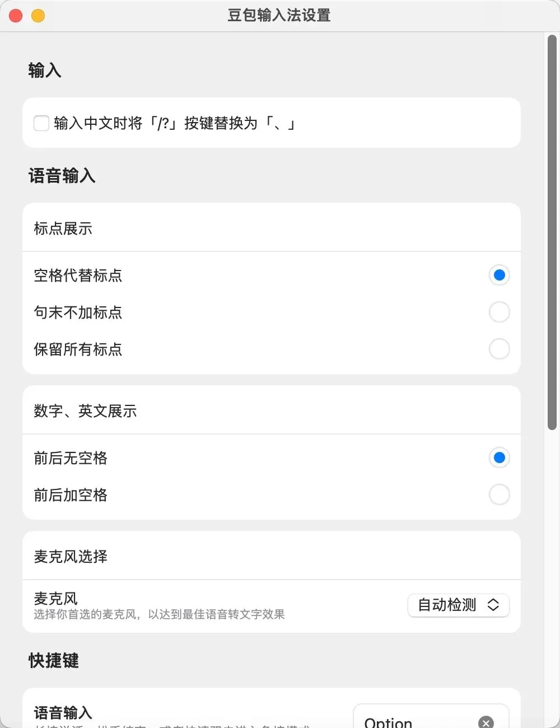The image size is (560, 728).
Task: Pick 前后无空格 for numbers and English
Action: click(499, 458)
